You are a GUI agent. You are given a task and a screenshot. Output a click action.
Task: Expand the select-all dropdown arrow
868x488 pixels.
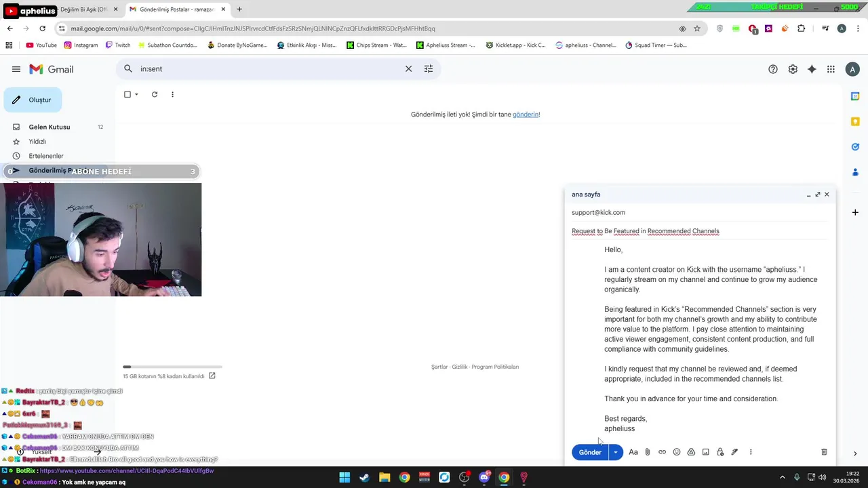tap(136, 94)
